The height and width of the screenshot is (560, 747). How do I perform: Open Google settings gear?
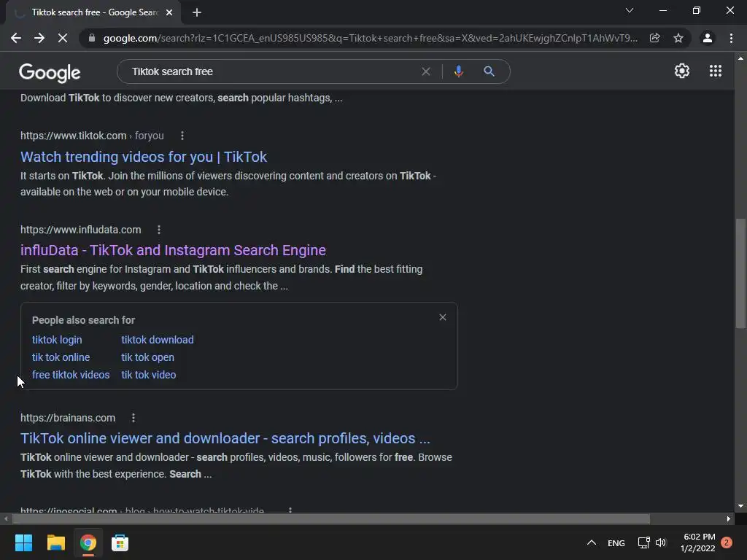[x=682, y=71]
